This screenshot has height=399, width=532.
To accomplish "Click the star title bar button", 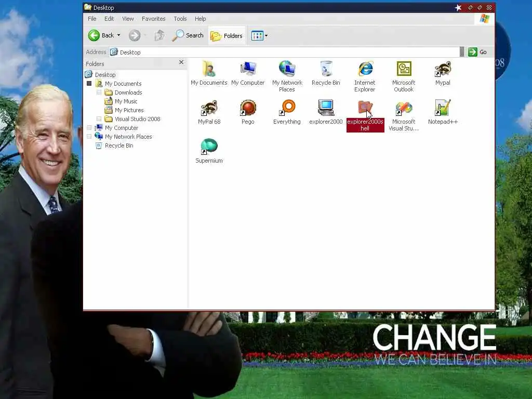I will click(x=458, y=7).
